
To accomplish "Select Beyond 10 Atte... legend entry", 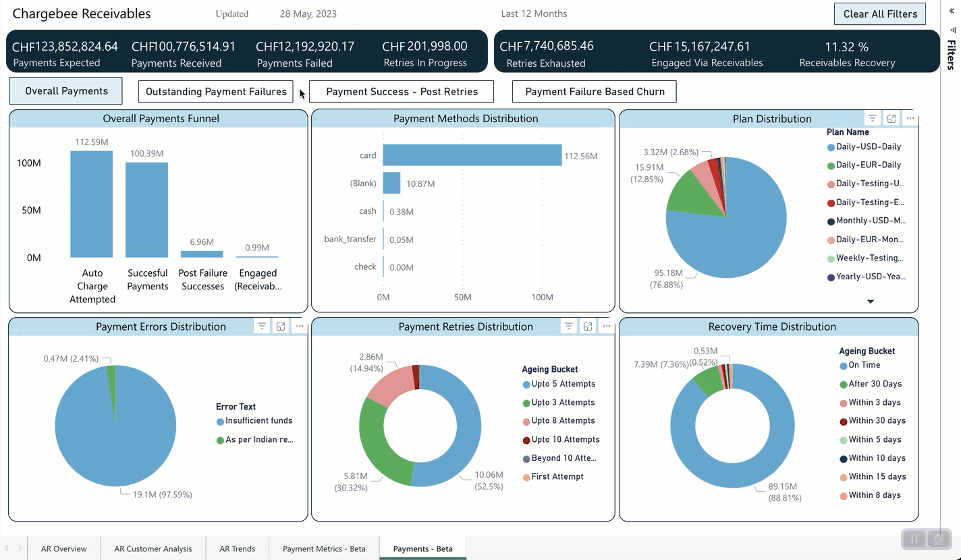I will point(559,458).
